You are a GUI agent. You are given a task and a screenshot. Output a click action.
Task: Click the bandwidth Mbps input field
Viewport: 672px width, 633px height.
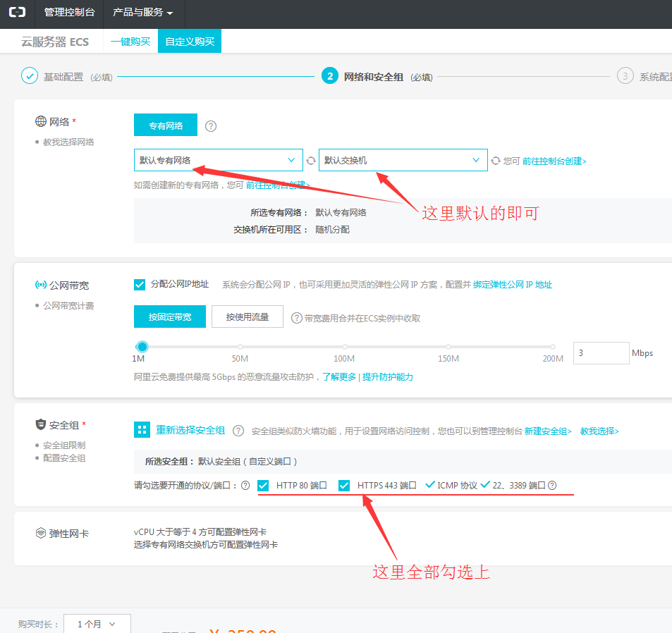[x=601, y=353]
